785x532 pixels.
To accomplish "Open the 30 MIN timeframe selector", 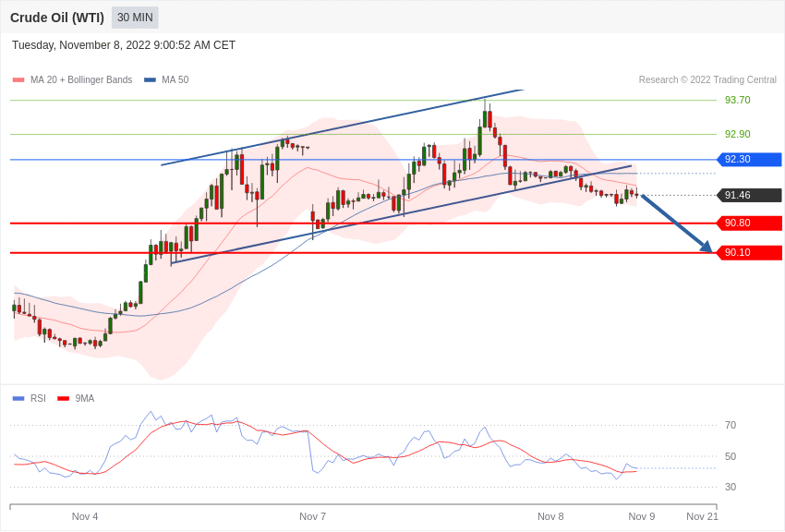I will (x=134, y=17).
